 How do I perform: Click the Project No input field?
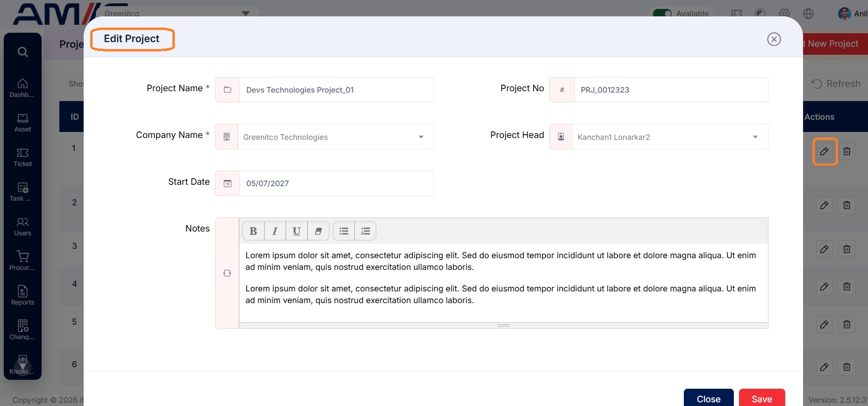coord(671,90)
